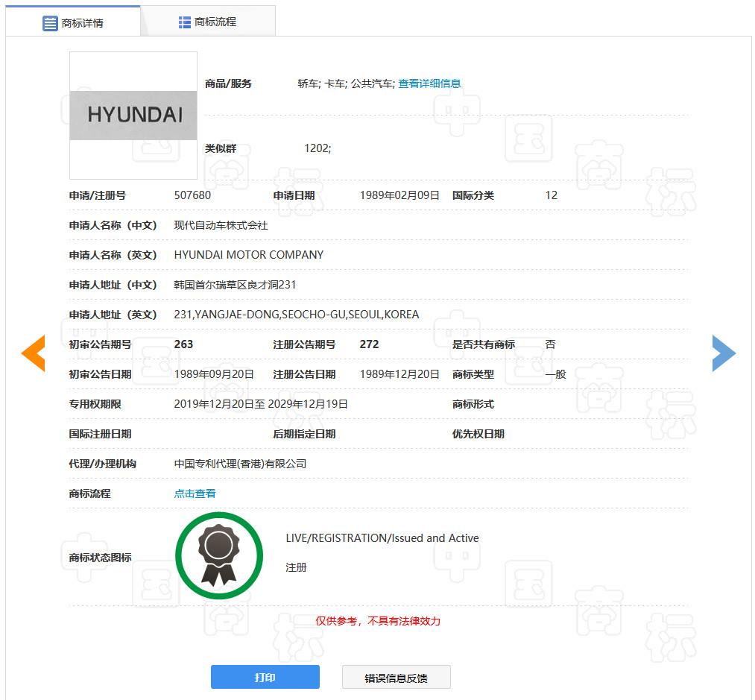The width and height of the screenshot is (755, 700).
Task: Click the applicant name HYUNDAI MOTOR COMPANY
Action: (248, 255)
